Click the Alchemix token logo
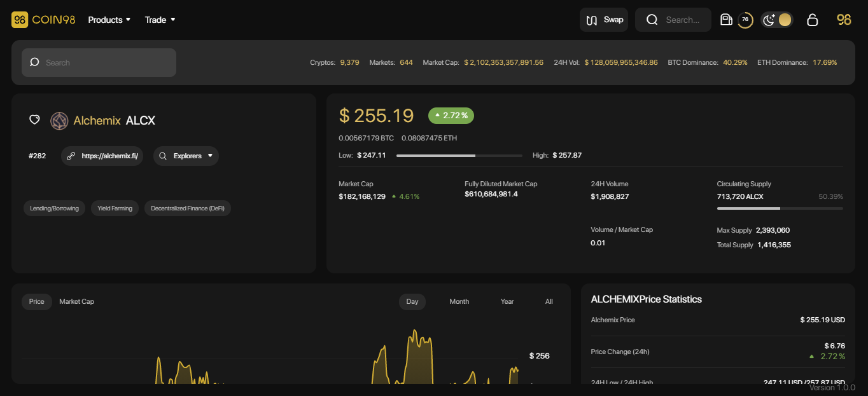The height and width of the screenshot is (396, 868). [59, 120]
